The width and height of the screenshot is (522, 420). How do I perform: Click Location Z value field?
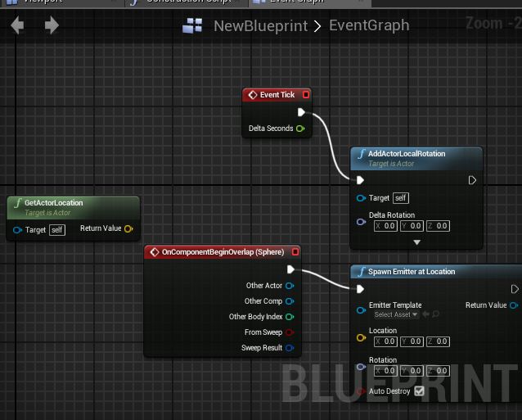[x=438, y=341]
